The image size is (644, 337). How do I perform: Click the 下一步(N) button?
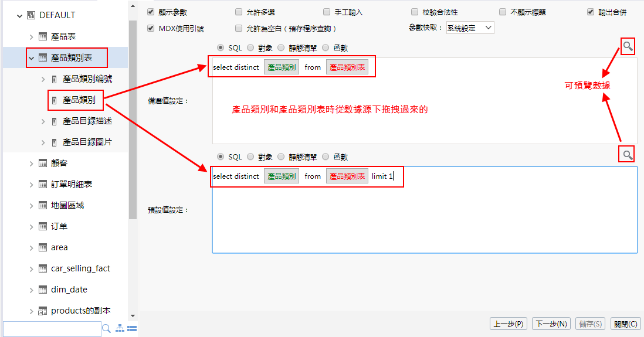(x=550, y=324)
